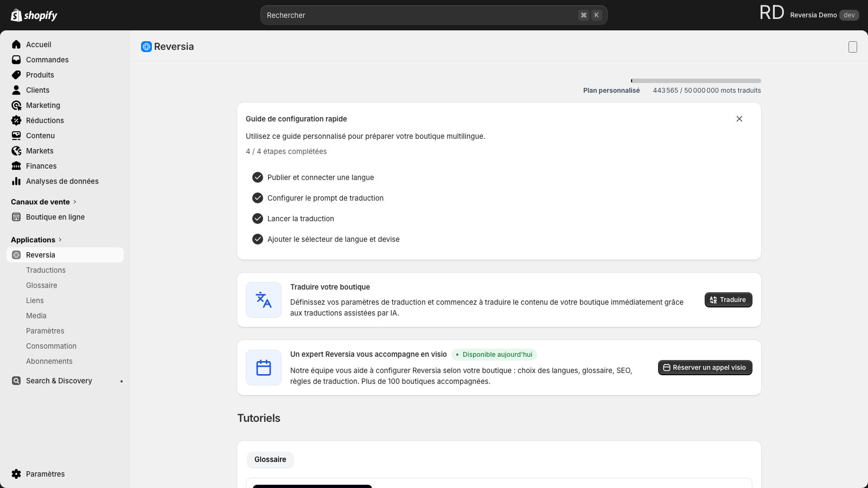Click the Produits tag icon
The image size is (868, 488).
pyautogui.click(x=16, y=75)
